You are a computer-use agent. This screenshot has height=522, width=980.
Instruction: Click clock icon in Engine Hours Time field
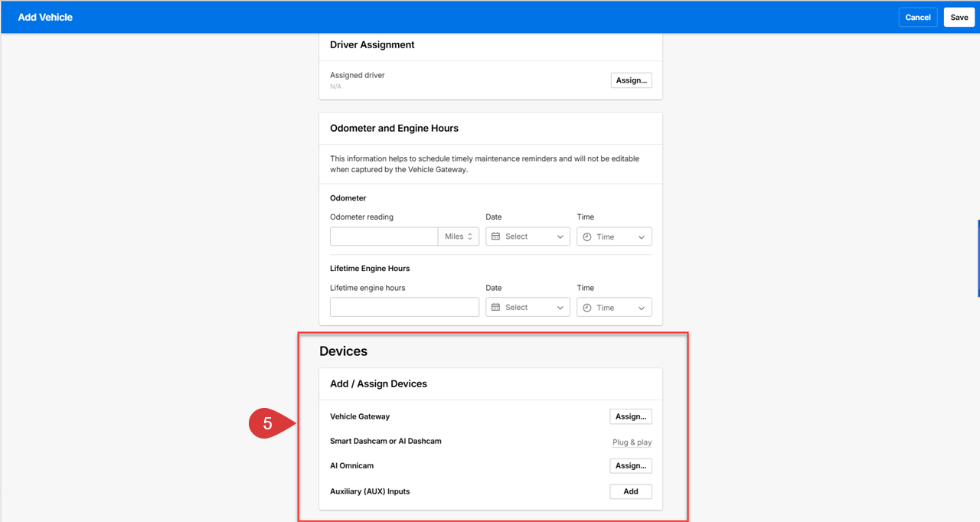point(587,308)
